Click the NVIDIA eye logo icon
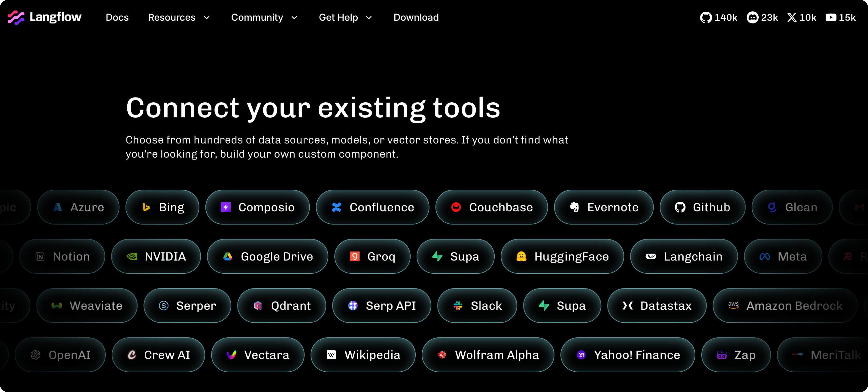Viewport: 868px width, 392px height. pos(132,257)
